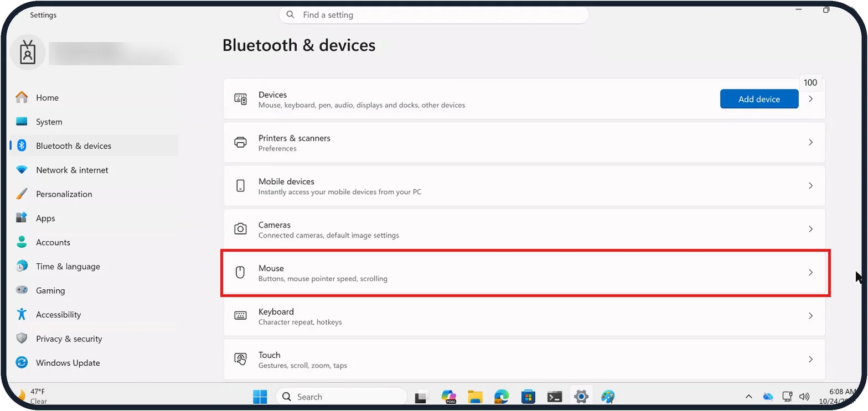Expand the Devices row chevron
The image size is (868, 411).
(810, 99)
